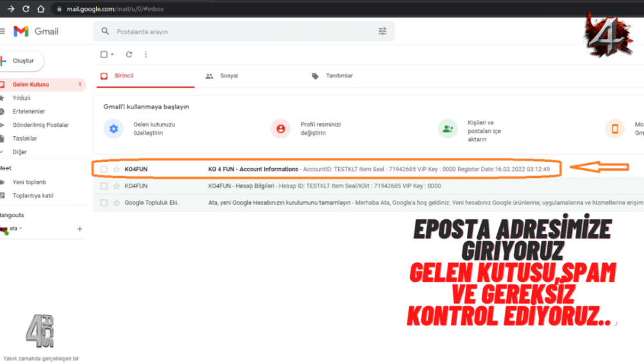644x363 pixels.
Task: Open the select-all dropdown arrow
Action: click(113, 54)
